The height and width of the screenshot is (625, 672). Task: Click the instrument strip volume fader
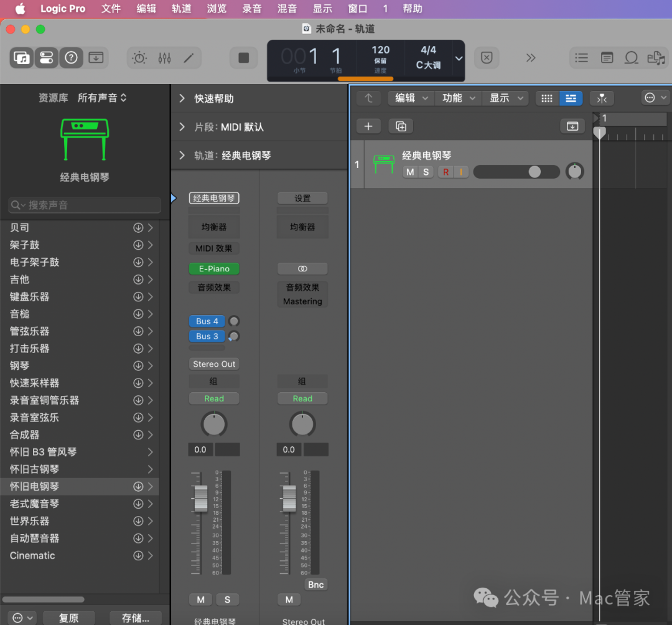point(200,498)
